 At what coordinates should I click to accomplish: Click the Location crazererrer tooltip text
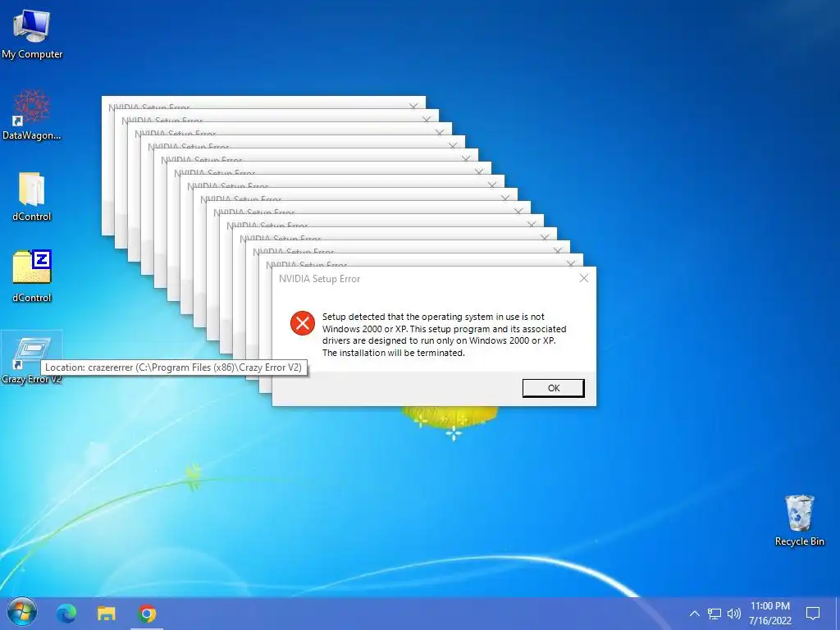[x=174, y=367]
